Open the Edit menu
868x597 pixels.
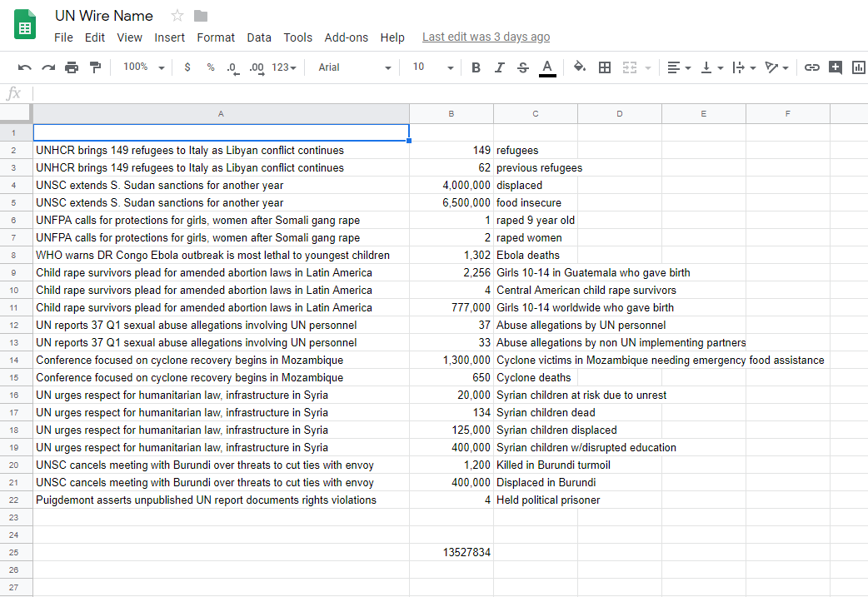(95, 37)
